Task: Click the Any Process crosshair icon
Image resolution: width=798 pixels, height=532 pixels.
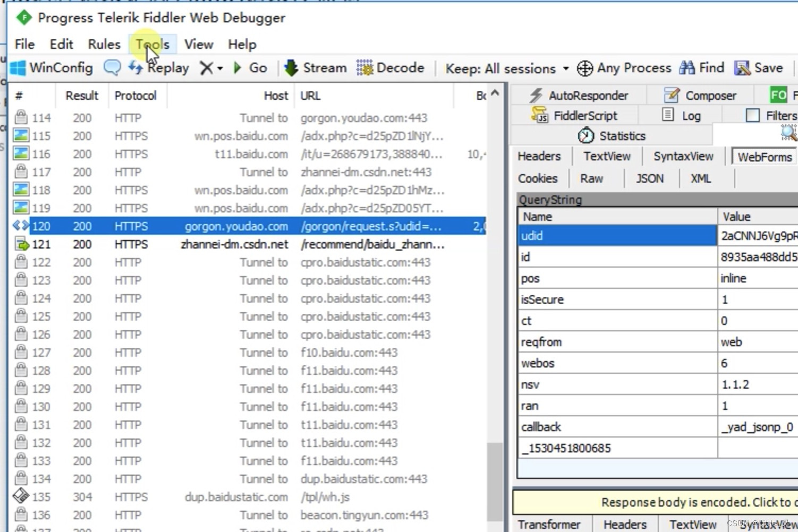Action: tap(584, 68)
